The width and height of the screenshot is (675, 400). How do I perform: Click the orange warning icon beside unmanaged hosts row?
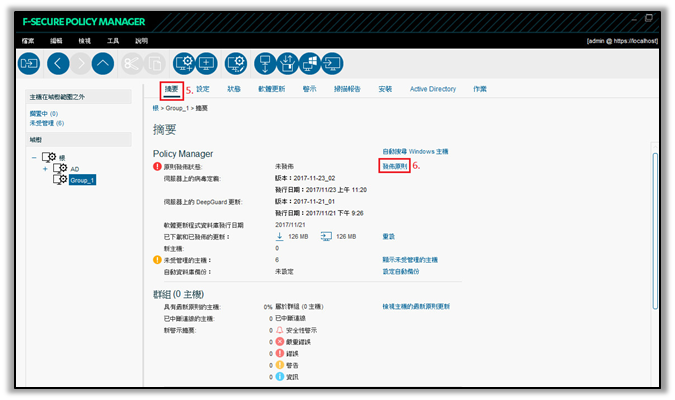click(x=157, y=260)
